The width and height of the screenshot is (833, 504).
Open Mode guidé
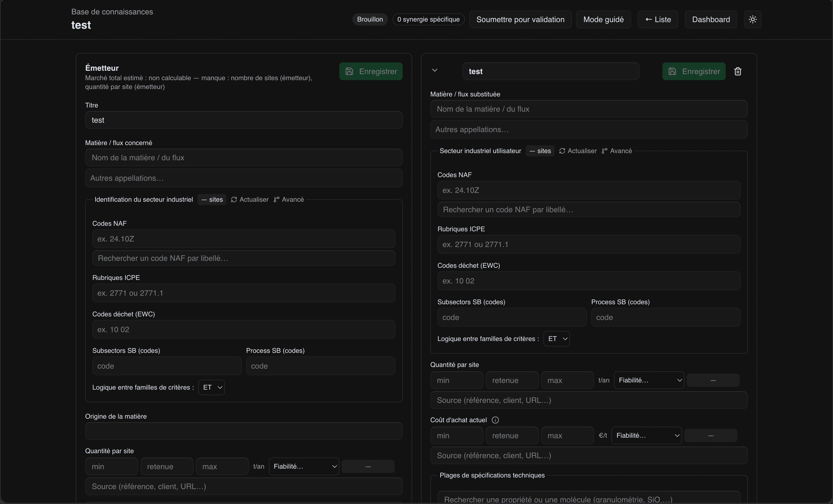coord(603,19)
